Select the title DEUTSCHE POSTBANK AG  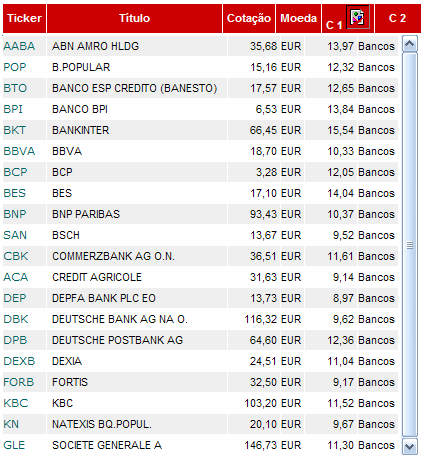click(x=117, y=340)
